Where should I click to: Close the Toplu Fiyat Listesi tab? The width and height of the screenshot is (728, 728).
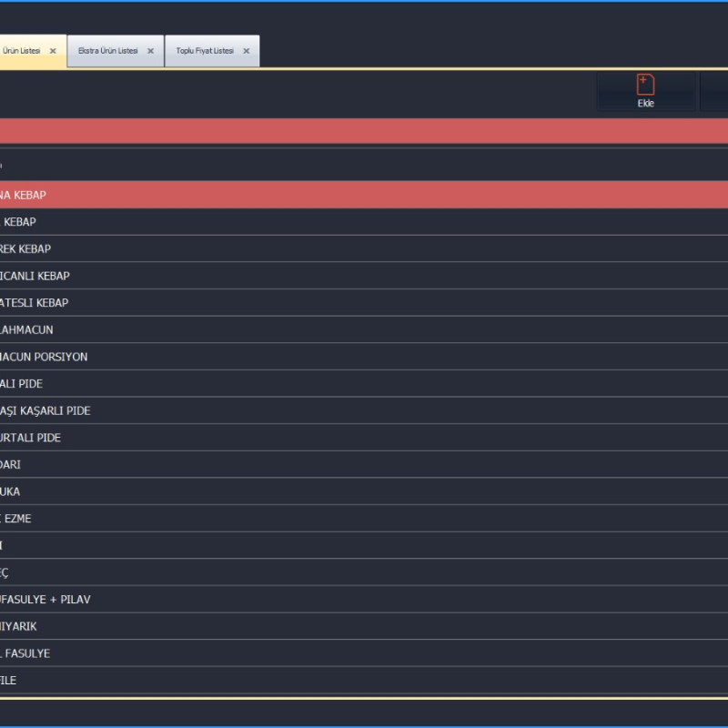click(246, 51)
